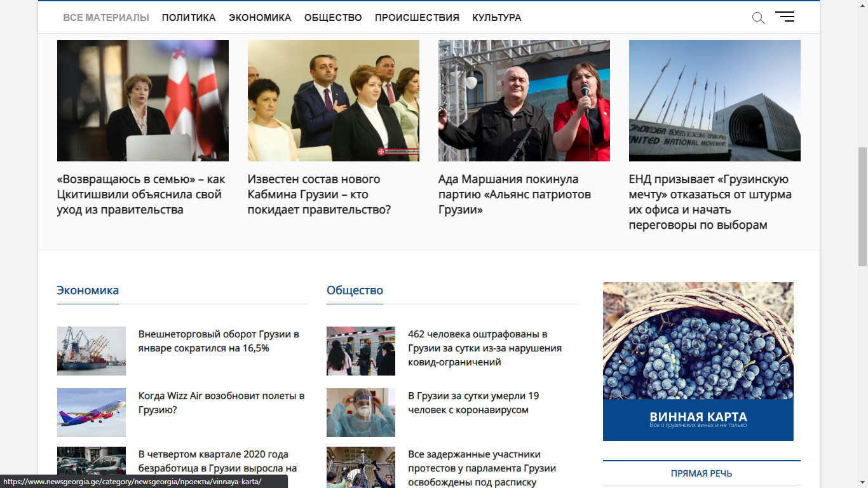The height and width of the screenshot is (488, 868).
Task: Switch to the ОБЩЕСТВО category
Action: pos(333,18)
